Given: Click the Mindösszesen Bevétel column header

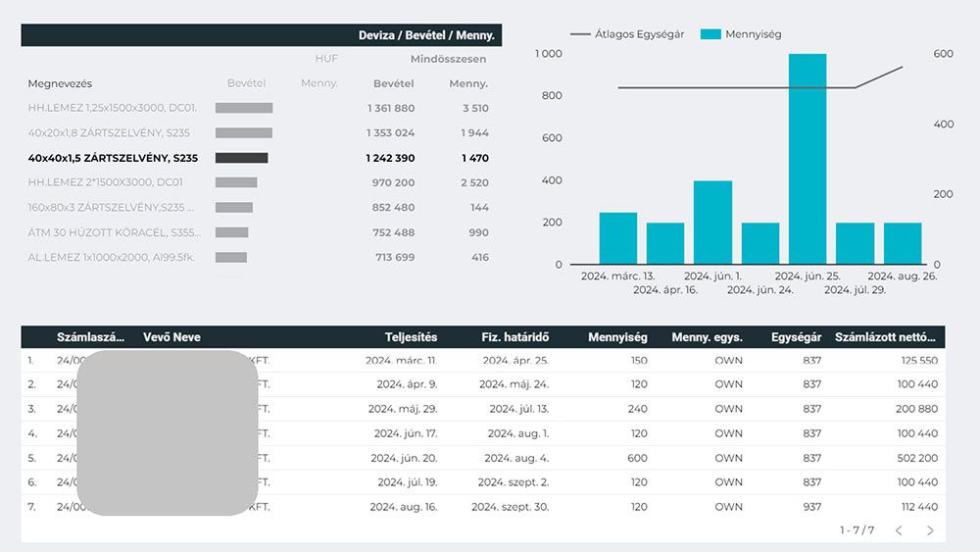Looking at the screenshot, I should (x=393, y=84).
